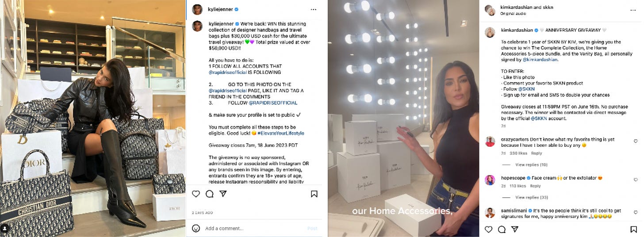Viewport: 644px width, 237px height.
Task: Save kyliejenner post with bookmark icon
Action: tap(314, 194)
